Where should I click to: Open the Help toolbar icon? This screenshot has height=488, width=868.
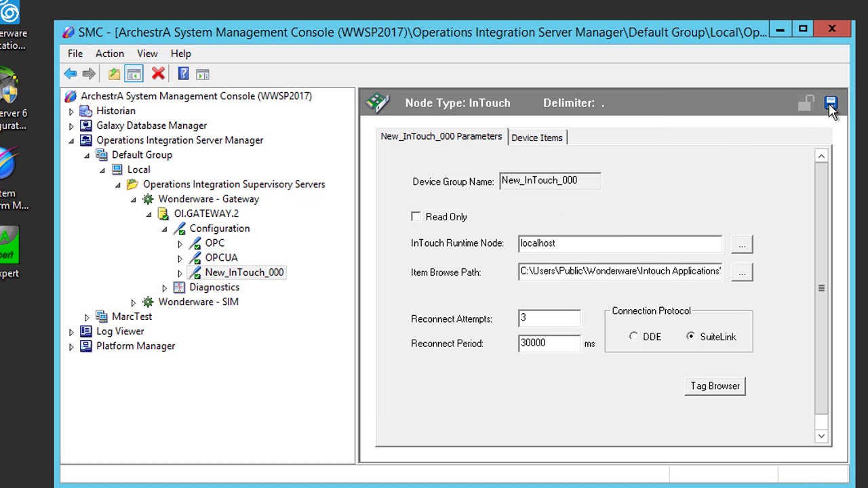(183, 74)
